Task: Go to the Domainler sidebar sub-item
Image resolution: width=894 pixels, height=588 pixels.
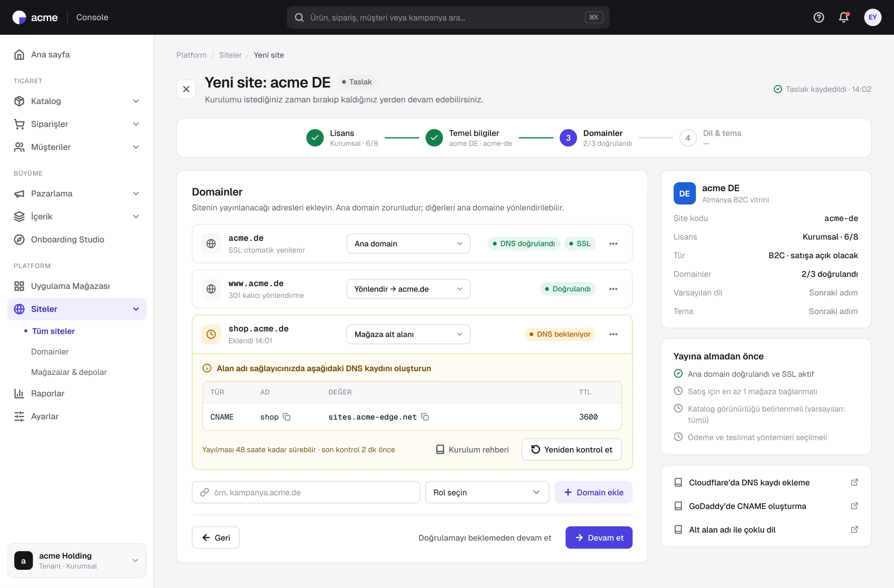Action: (x=50, y=352)
